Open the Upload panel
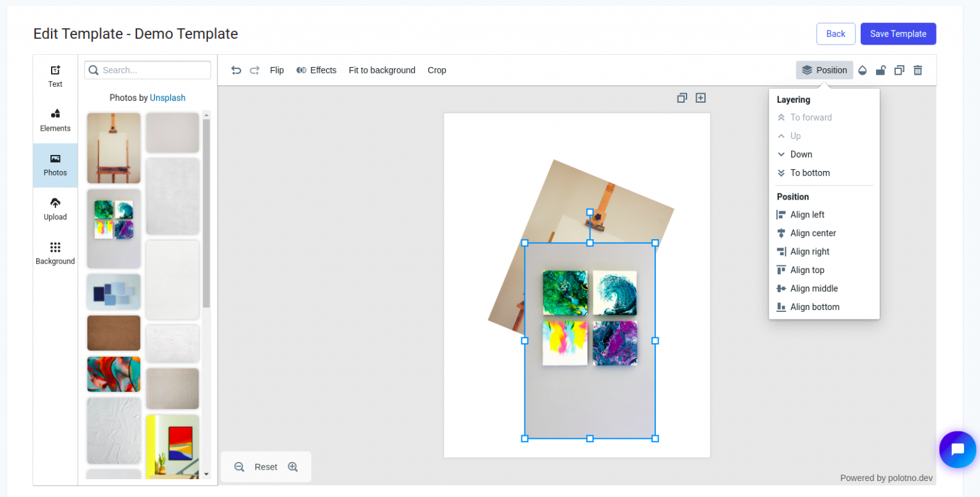This screenshot has width=980, height=497. 56,209
